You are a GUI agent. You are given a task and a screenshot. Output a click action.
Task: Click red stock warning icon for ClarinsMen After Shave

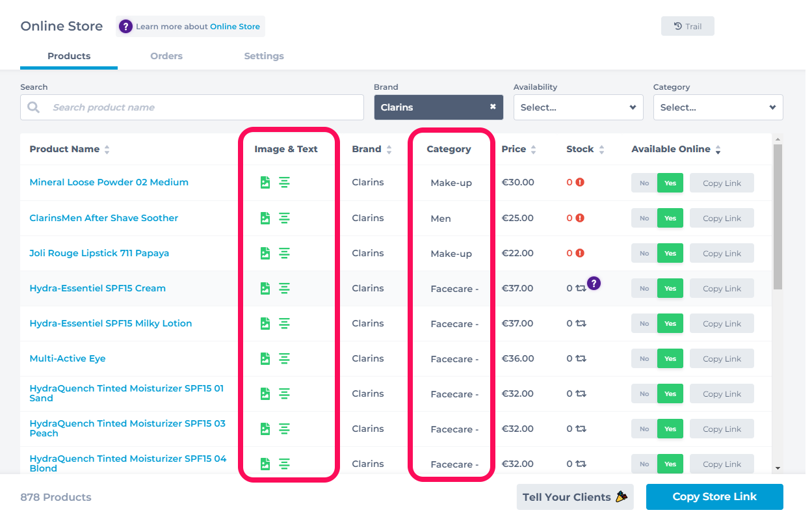coord(580,218)
